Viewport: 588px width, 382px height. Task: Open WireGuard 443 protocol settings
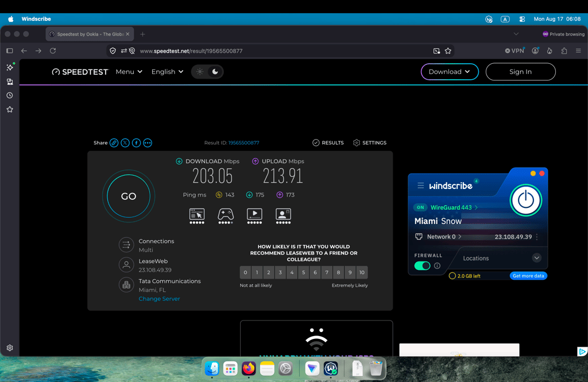tap(454, 207)
